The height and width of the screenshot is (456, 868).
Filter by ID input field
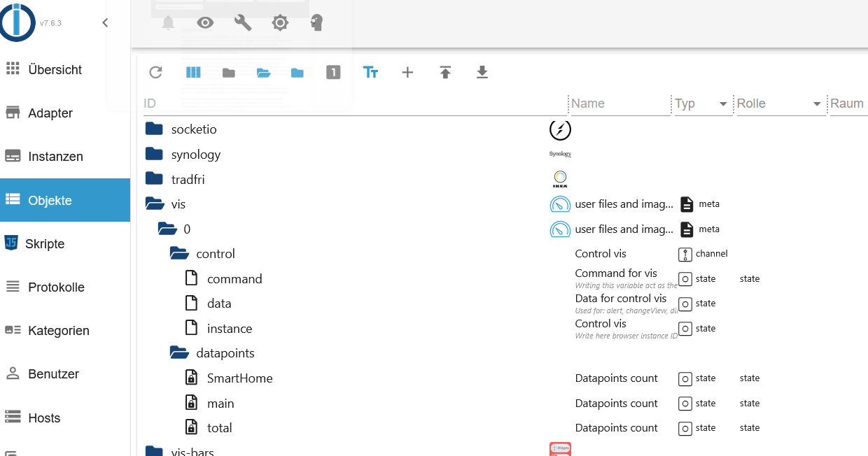[x=355, y=104]
